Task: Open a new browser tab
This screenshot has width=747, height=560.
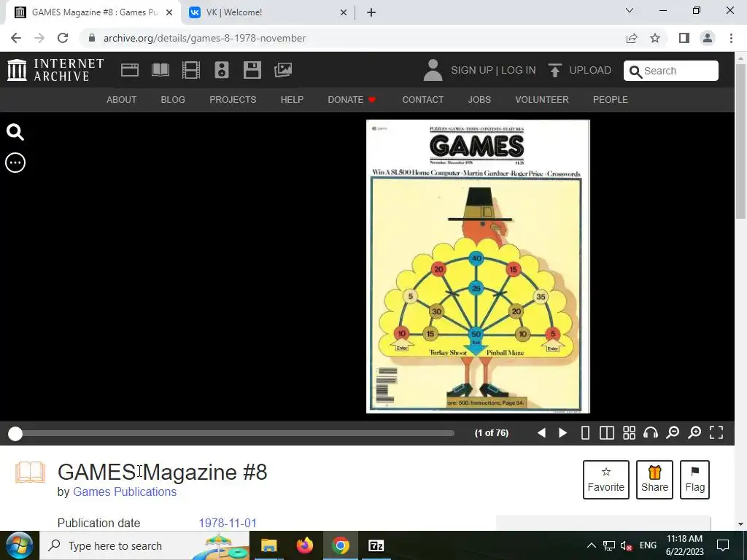Action: [371, 12]
